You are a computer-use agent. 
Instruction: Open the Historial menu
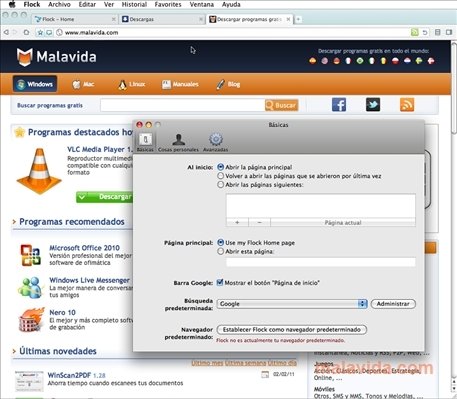(x=134, y=4)
